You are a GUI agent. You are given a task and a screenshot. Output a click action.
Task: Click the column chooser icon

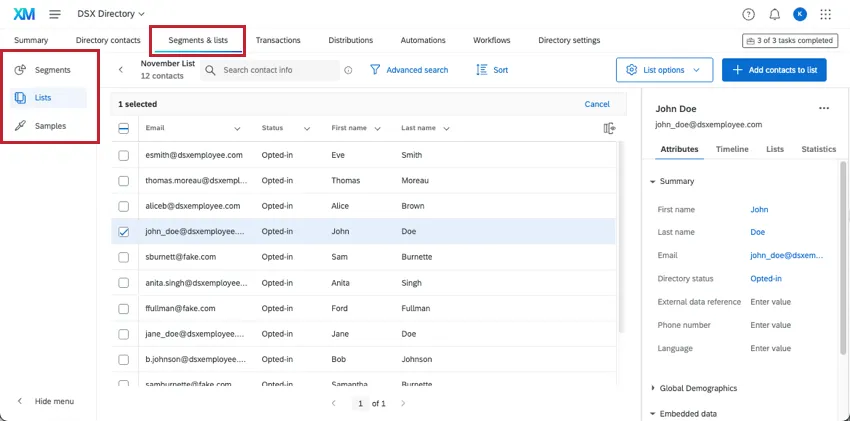point(610,128)
